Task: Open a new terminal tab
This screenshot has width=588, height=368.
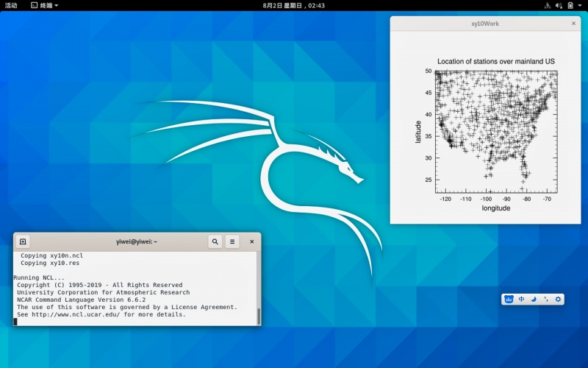Action: pos(23,241)
